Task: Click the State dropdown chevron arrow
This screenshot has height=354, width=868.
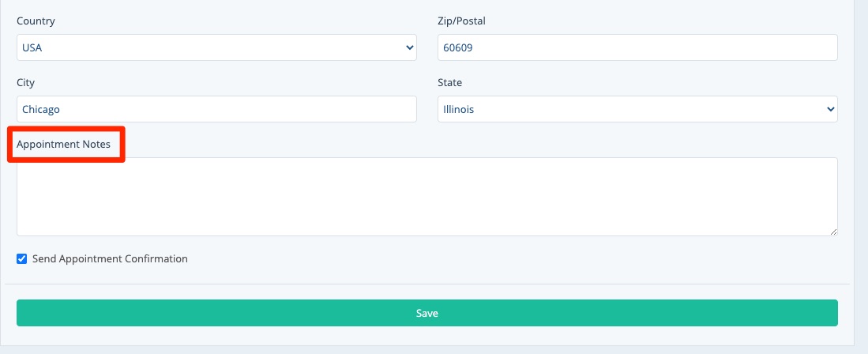Action: pyautogui.click(x=830, y=109)
